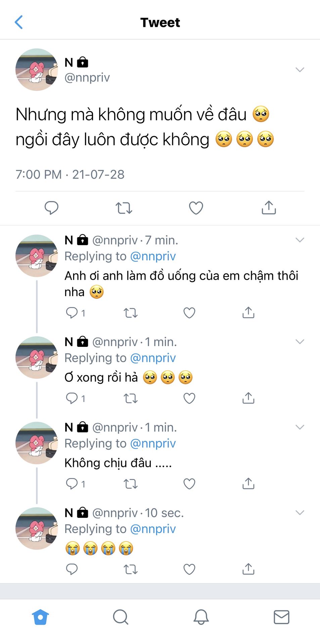Share the main tweet
This screenshot has height=644, width=320.
pos(269,208)
